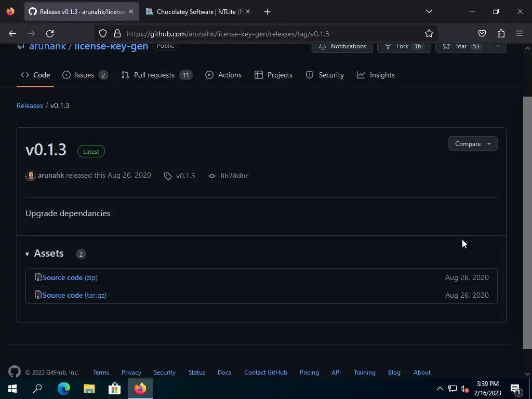The image size is (532, 399).
Task: Open Microsoft Store from taskbar
Action: [115, 389]
